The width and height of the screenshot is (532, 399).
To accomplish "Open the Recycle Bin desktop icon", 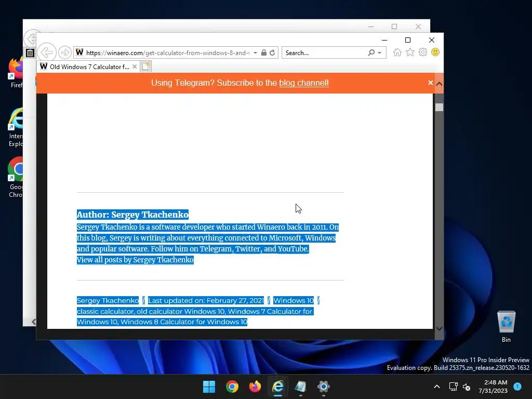I will 506,327.
